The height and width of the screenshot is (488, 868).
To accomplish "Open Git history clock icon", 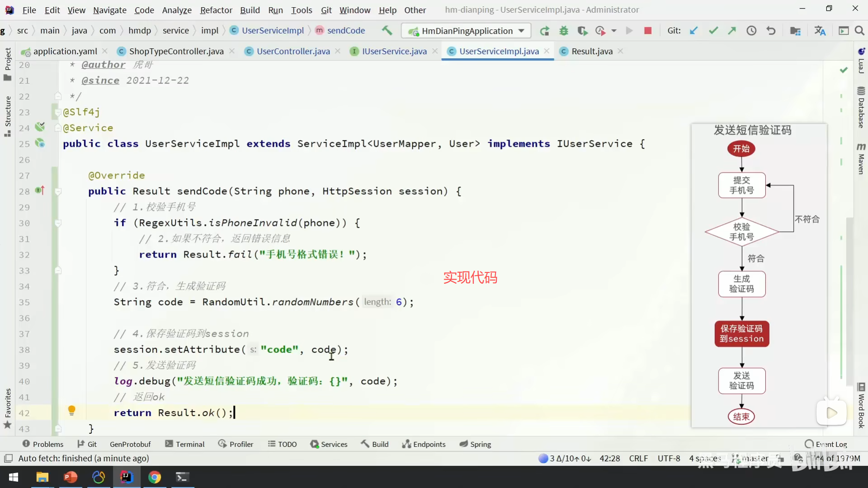I will 751,31.
